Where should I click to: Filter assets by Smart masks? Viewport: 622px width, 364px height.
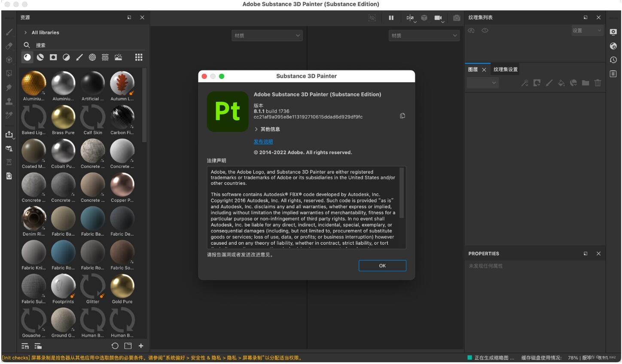click(x=53, y=57)
